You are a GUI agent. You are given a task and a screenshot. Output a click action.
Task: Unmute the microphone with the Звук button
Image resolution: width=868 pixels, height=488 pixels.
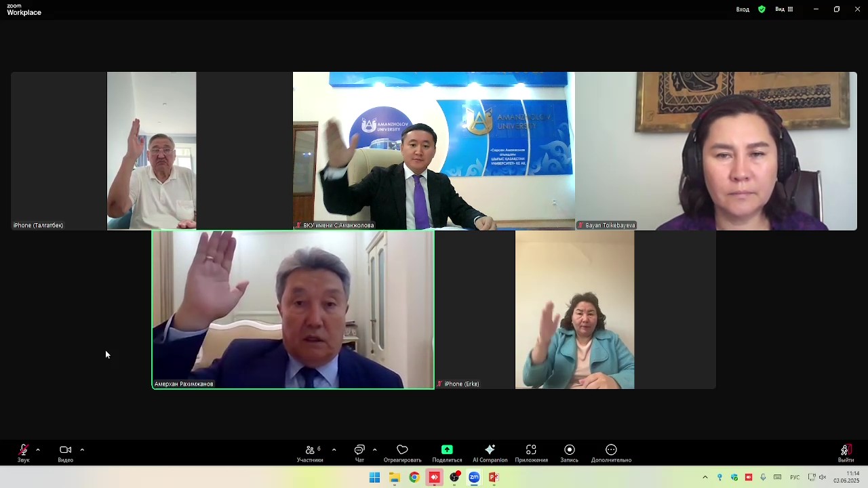click(23, 452)
